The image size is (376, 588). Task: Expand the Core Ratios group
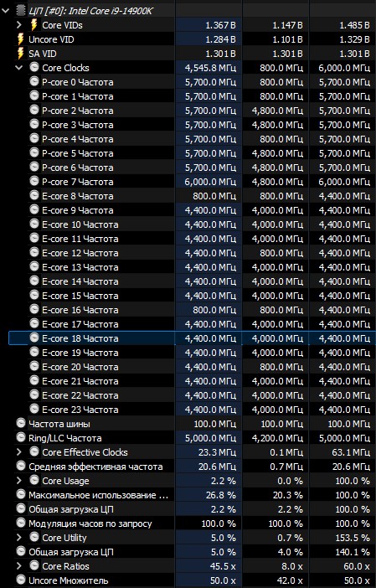[x=19, y=566]
